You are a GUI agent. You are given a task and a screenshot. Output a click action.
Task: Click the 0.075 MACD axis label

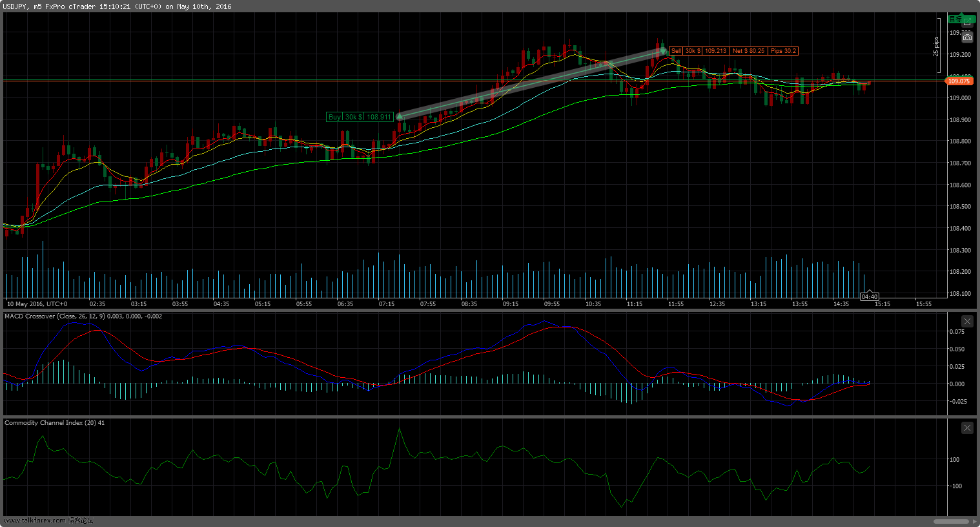click(x=957, y=332)
